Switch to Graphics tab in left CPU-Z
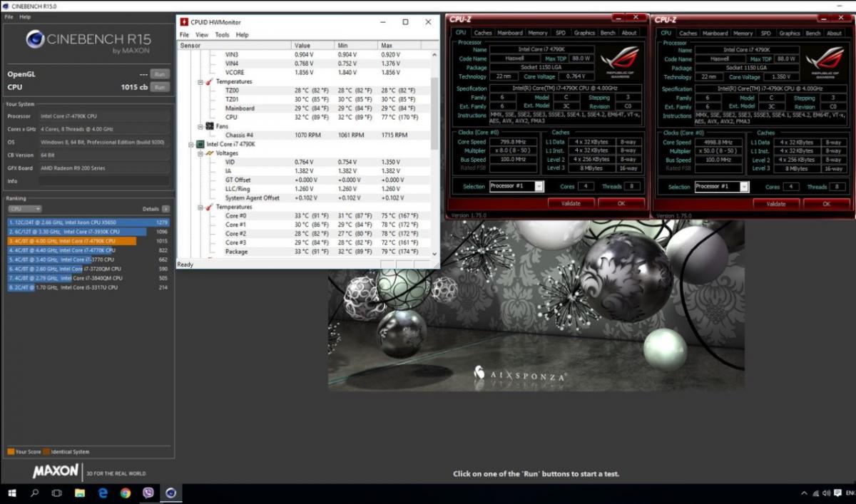Screen dimensions: 856x504 pyautogui.click(x=584, y=33)
